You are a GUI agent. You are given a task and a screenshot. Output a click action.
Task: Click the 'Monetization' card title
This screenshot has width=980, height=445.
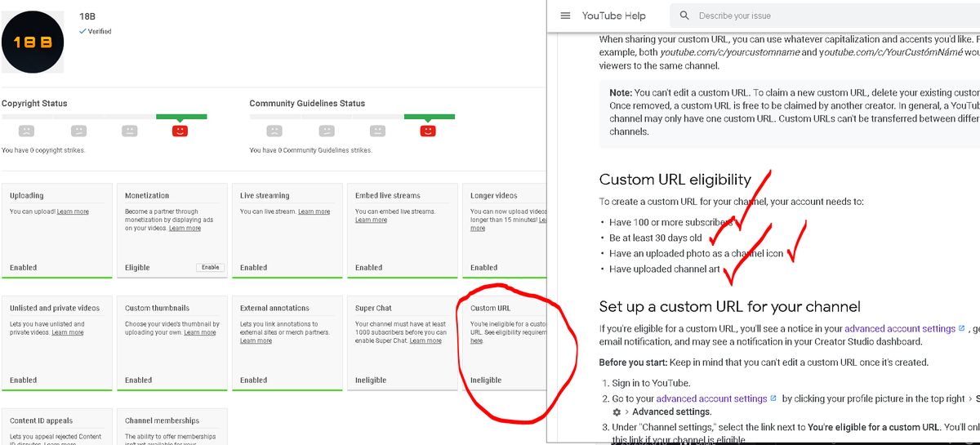pos(147,196)
